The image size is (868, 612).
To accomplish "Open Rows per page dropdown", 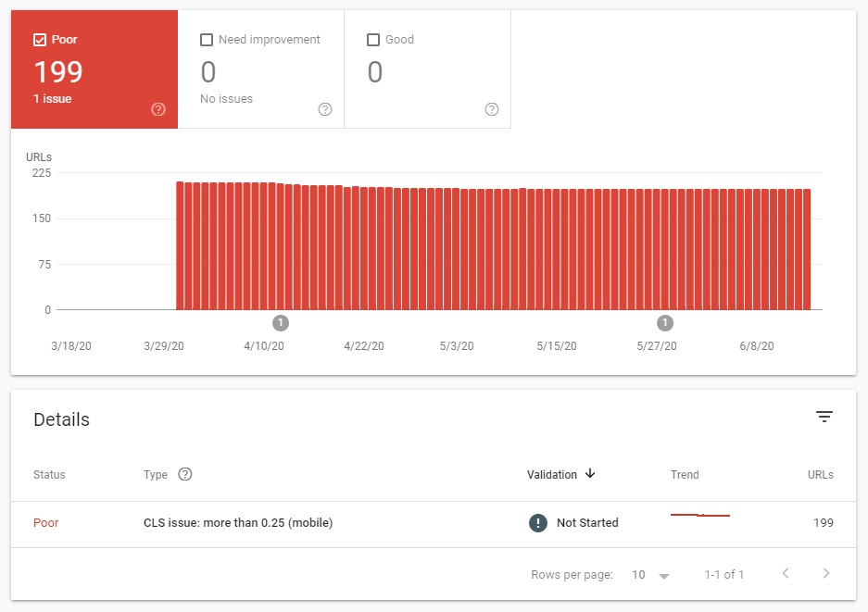I will click(650, 575).
